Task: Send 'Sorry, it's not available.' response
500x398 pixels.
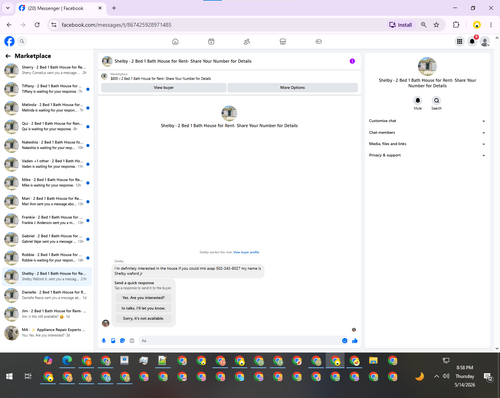Action: pyautogui.click(x=143, y=319)
